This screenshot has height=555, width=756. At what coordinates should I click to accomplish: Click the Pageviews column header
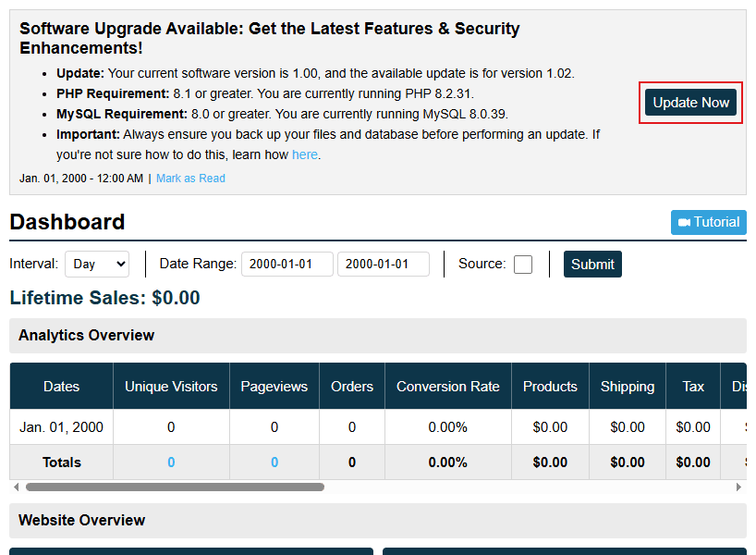[274, 386]
